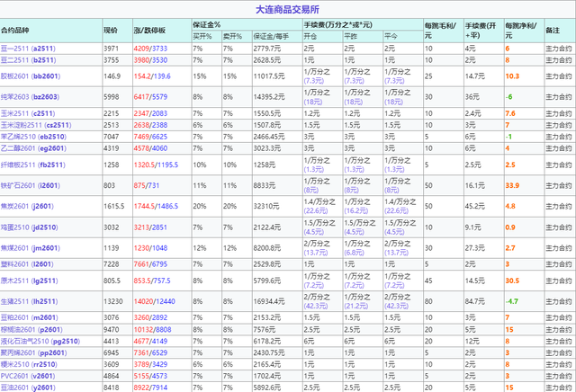Click the margin value 32310元

266,206
